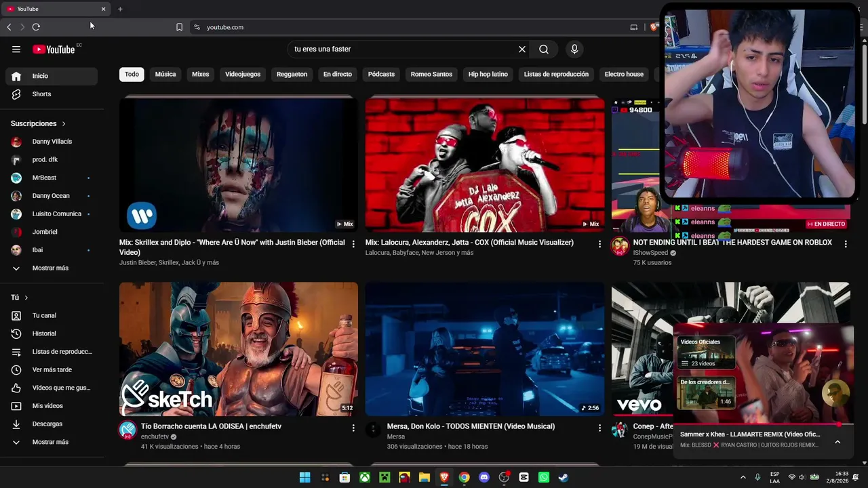Select the Electro house filter chip
868x488 pixels.
[x=624, y=74]
